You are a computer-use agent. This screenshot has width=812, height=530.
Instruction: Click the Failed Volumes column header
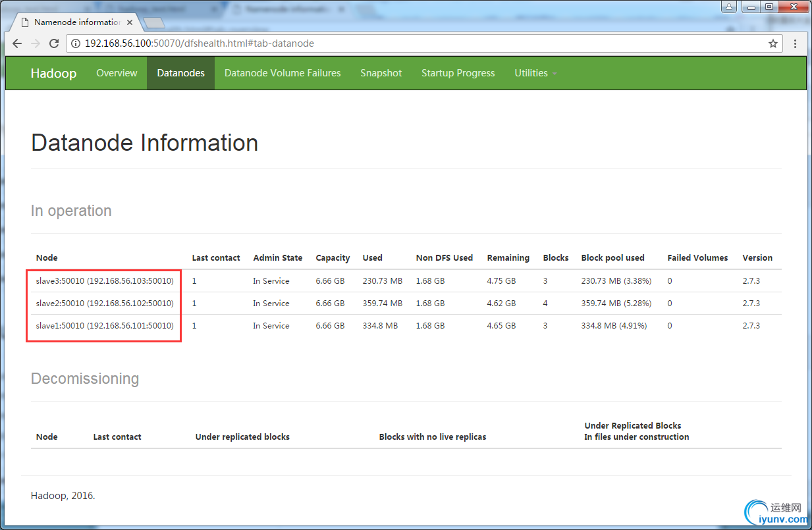(x=697, y=258)
